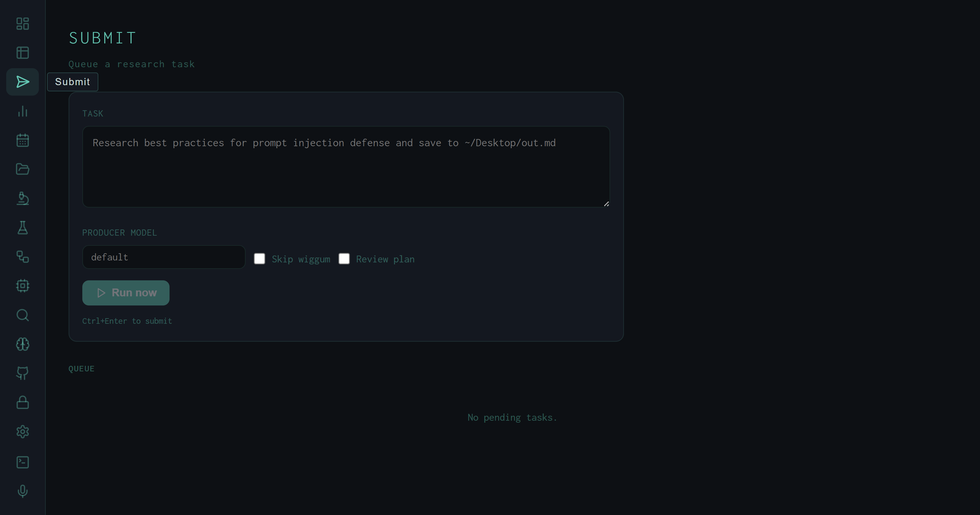Open the dashboard grid icon in sidebar
The height and width of the screenshot is (515, 980).
23,23
